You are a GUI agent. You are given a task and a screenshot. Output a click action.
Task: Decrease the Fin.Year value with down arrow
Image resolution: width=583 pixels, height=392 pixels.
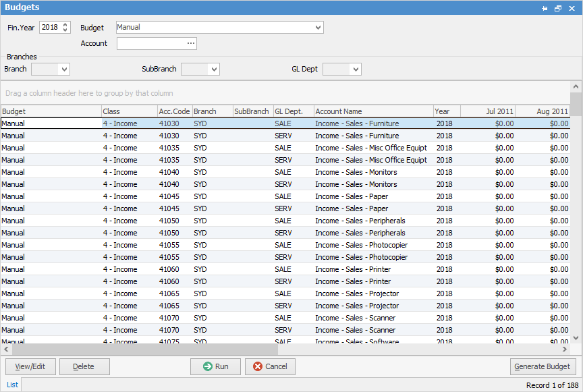coord(65,30)
